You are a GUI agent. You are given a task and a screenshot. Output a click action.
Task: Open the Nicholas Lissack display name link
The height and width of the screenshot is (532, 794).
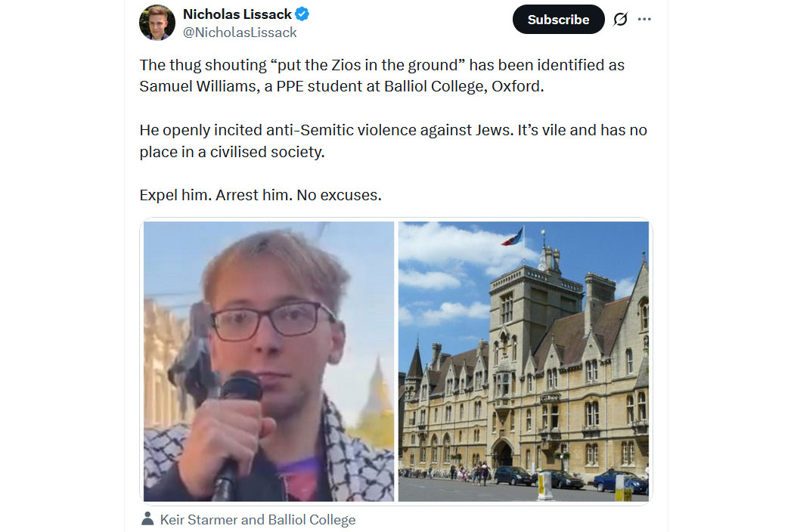click(237, 14)
